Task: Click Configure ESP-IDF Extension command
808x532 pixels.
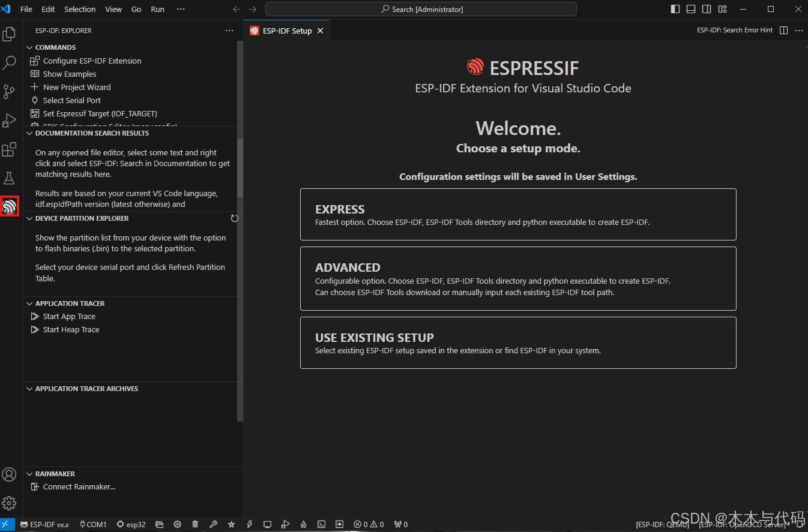Action: click(92, 61)
